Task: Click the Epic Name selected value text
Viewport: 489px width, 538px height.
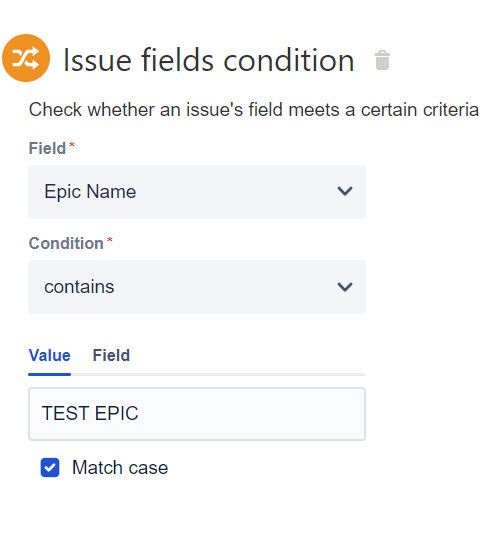Action: [x=90, y=192]
